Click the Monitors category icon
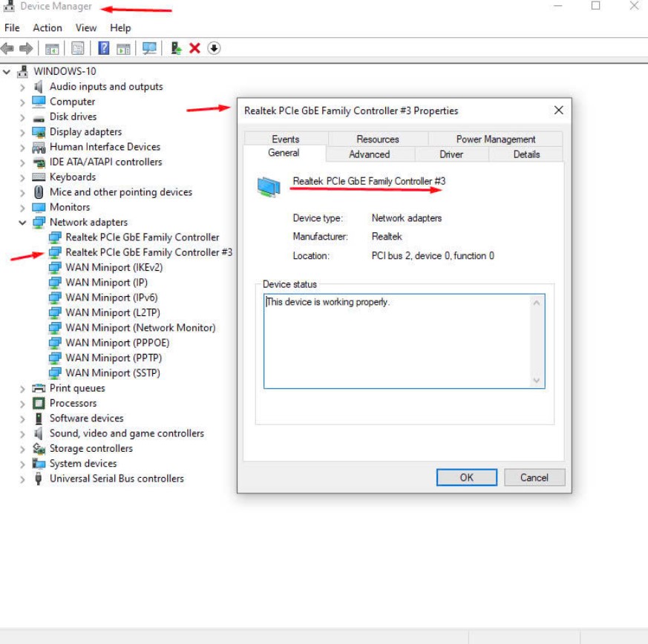This screenshot has width=648, height=644. pyautogui.click(x=39, y=207)
